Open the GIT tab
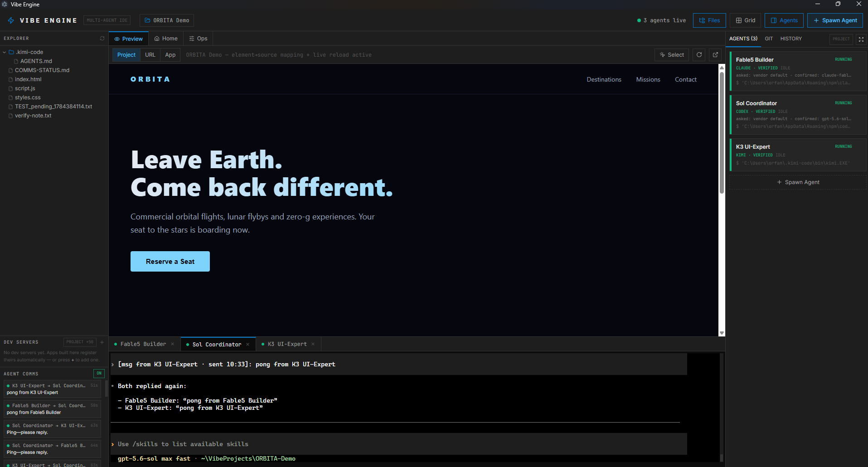868x467 pixels. pos(769,39)
